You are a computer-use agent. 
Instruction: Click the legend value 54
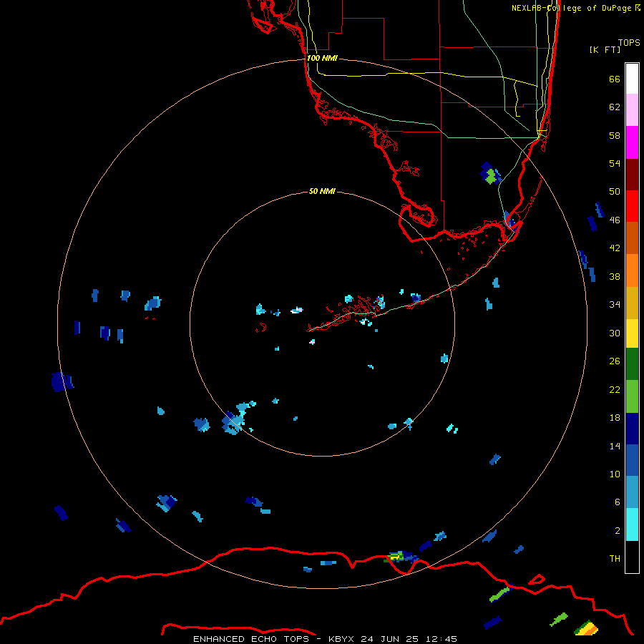615,163
